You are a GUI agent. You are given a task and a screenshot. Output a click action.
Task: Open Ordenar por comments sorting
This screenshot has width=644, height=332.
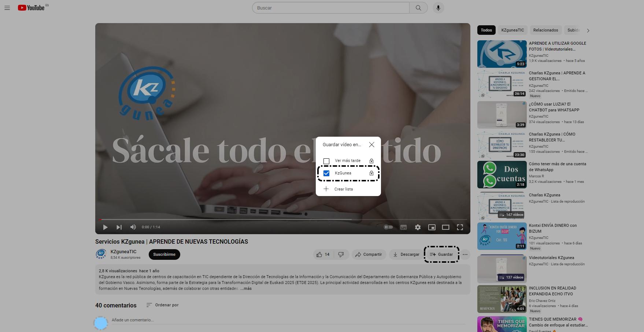click(x=162, y=305)
